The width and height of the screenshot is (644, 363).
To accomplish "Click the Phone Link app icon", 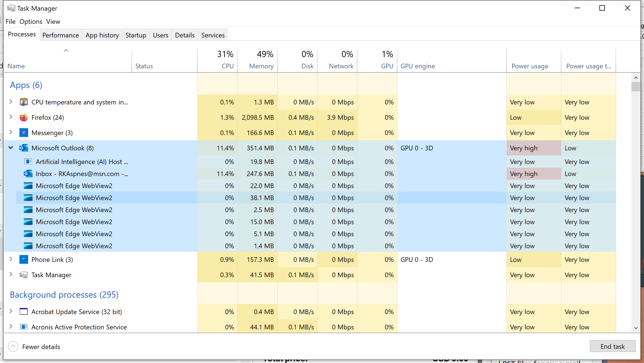I will [x=24, y=260].
